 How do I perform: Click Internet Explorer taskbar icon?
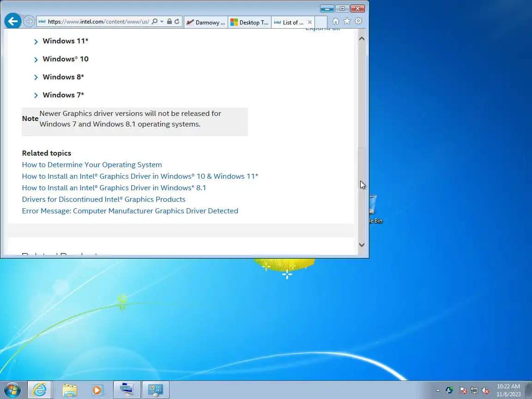tap(39, 390)
